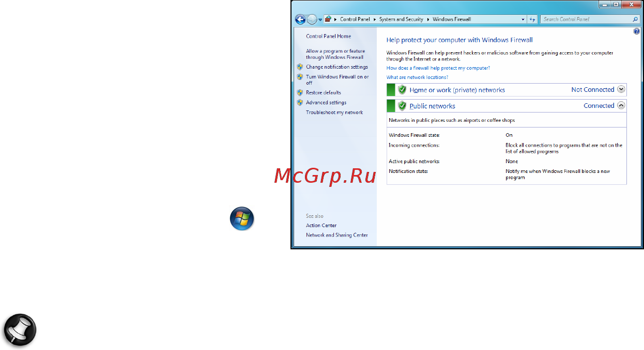This screenshot has width=644, height=350.
Task: Click the Connected status text
Action: pyautogui.click(x=599, y=105)
